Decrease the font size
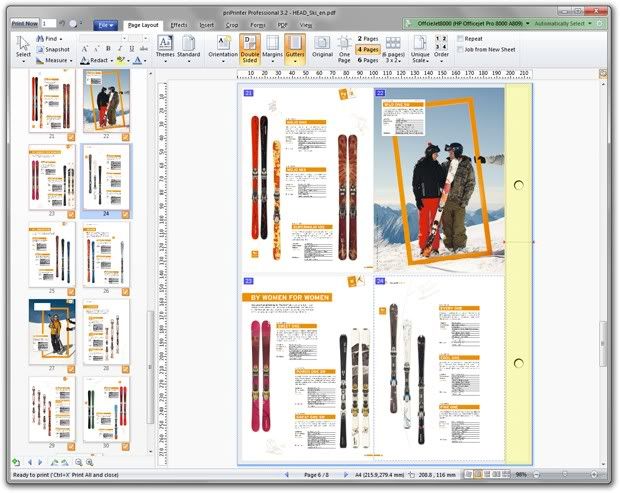The width and height of the screenshot is (620, 493). tap(96, 49)
